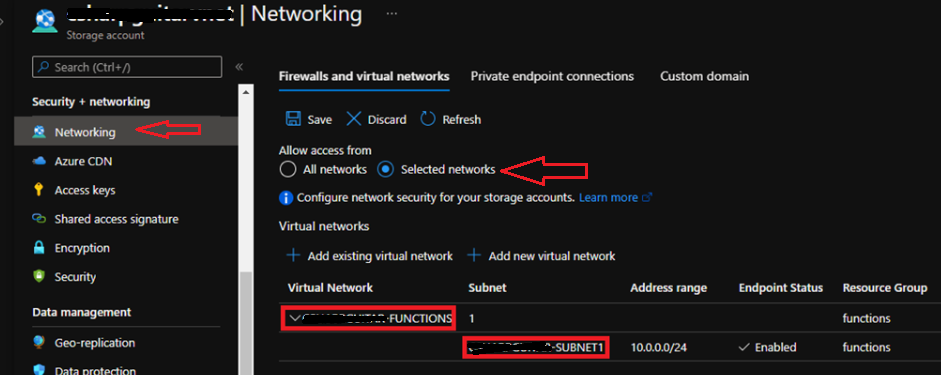Open the ellipsis more options menu
Screen dimensions: 941x375
point(391,13)
